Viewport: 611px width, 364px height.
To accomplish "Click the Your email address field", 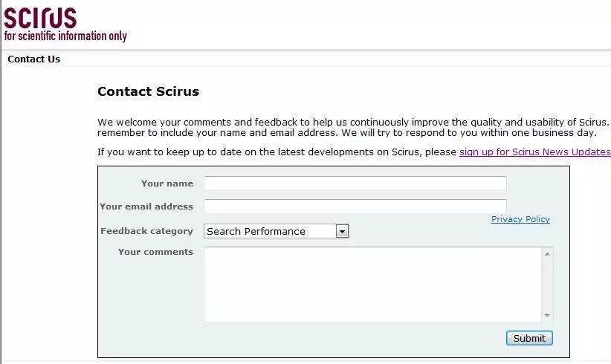I will click(x=355, y=207).
